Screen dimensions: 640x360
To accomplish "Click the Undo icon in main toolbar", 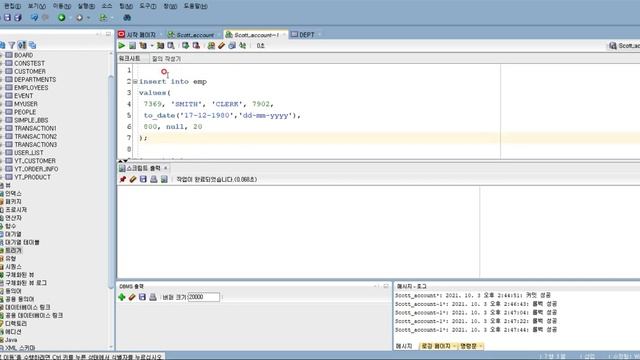I will (x=34, y=18).
